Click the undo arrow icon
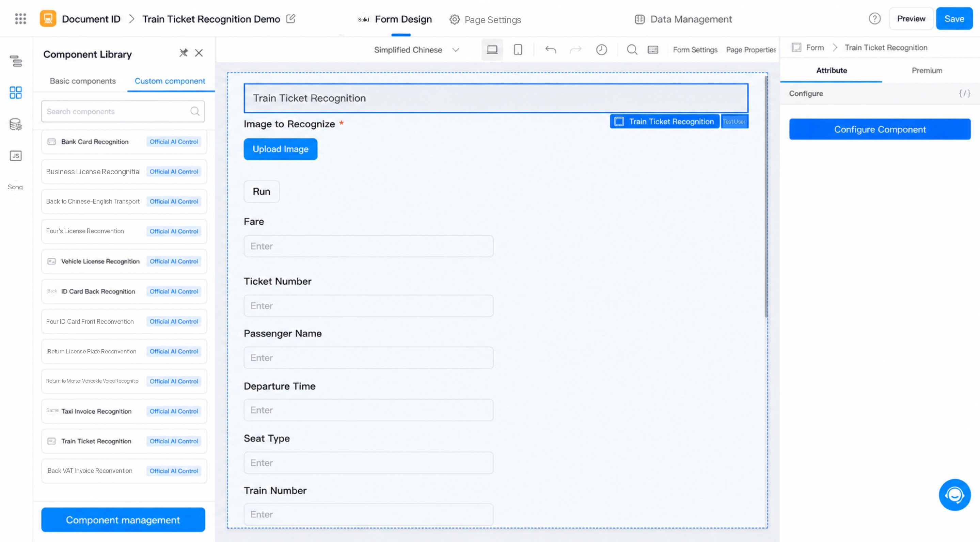This screenshot has height=542, width=980. (x=551, y=49)
